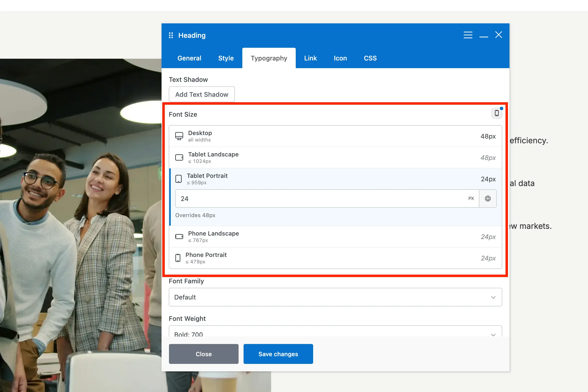Click the 'efficiency.' text on the page

click(529, 141)
